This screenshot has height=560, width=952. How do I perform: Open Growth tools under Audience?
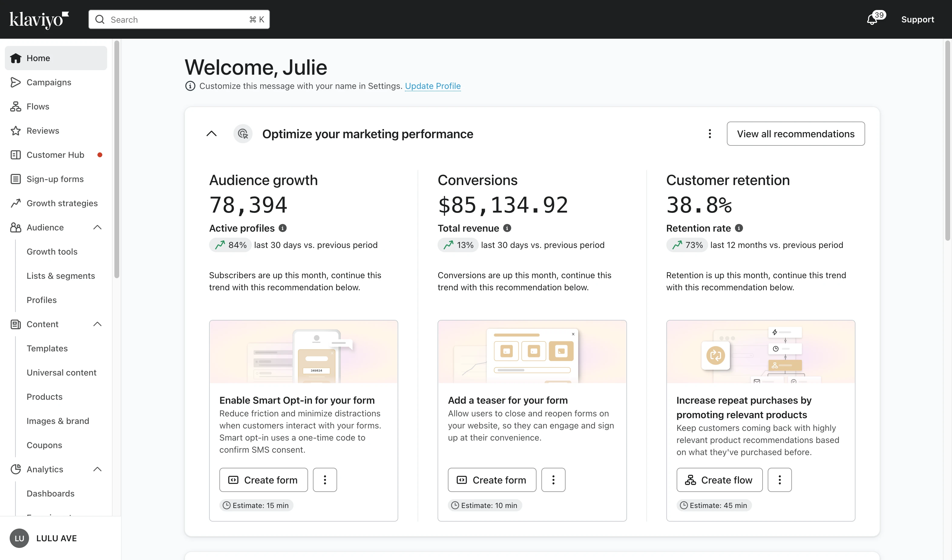click(x=52, y=252)
